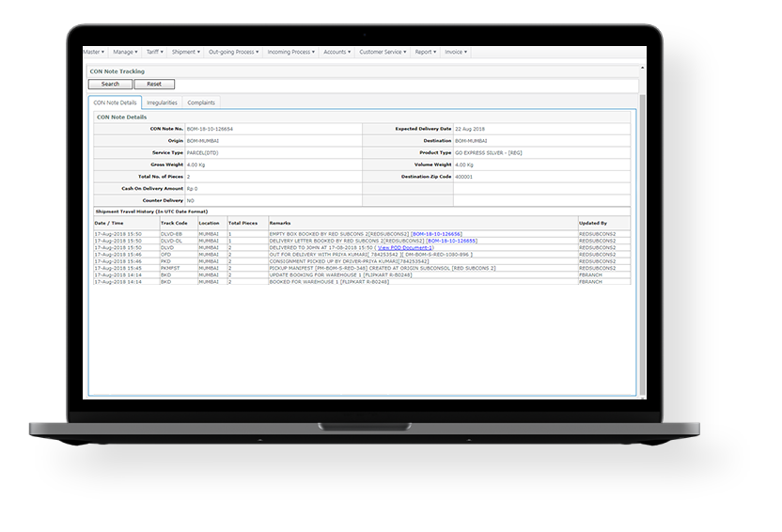782x532 pixels.
Task: Open the Master dropdown menu
Action: pyautogui.click(x=95, y=53)
